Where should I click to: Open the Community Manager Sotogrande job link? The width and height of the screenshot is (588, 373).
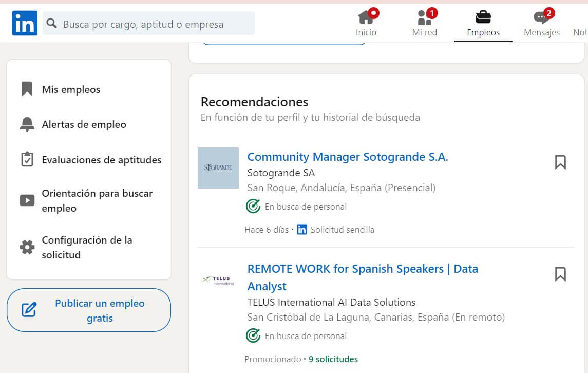(348, 157)
